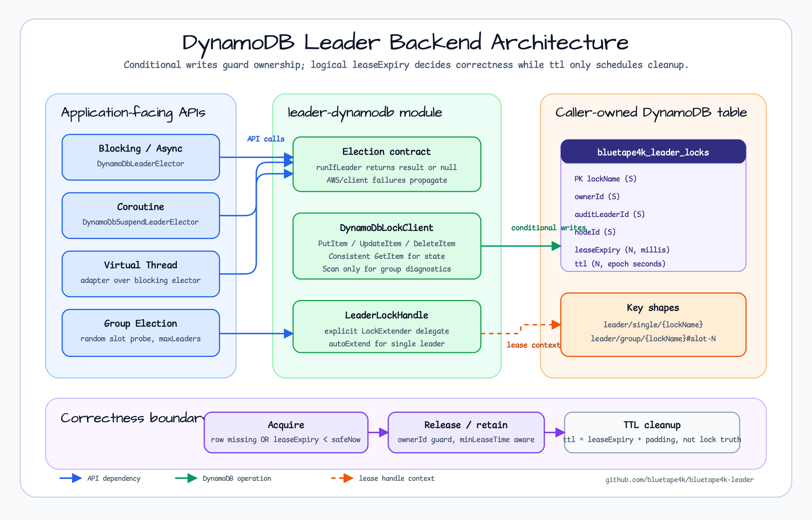Click the green DynamoDB operation legend arrow
The width and height of the screenshot is (812, 520).
click(x=186, y=478)
